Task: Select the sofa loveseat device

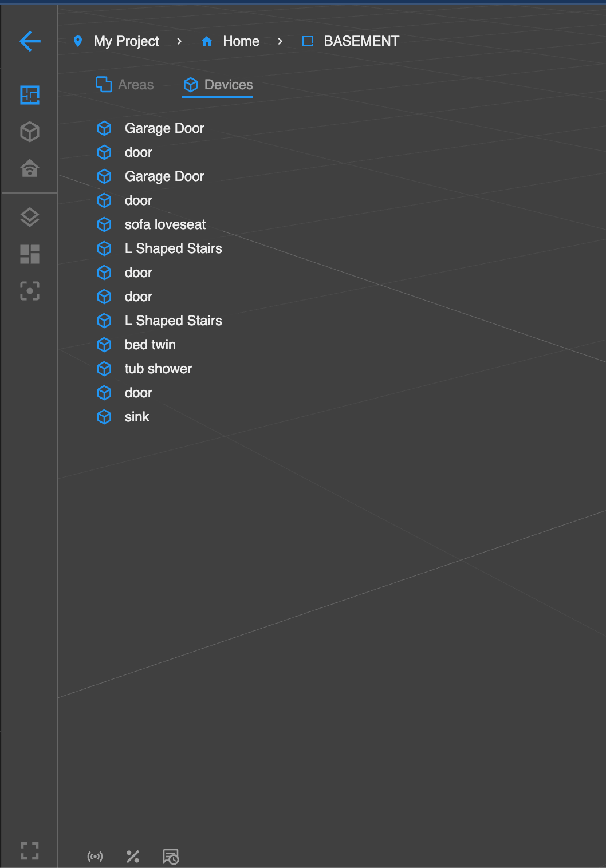Action: (165, 224)
